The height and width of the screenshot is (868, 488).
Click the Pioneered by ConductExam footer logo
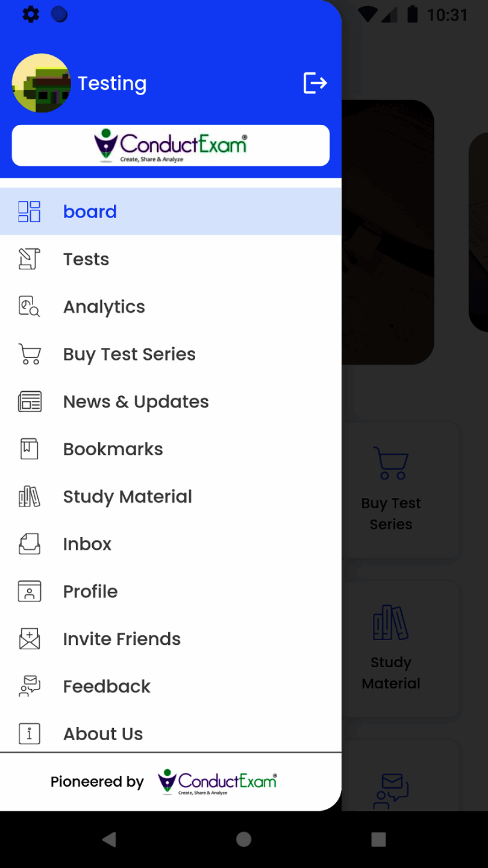point(217,782)
